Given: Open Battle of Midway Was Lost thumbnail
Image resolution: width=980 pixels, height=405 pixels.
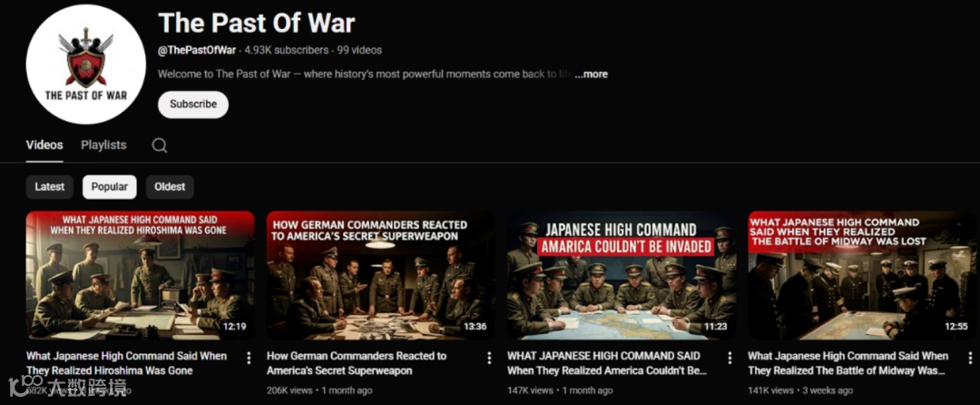Looking at the screenshot, I should tap(862, 276).
